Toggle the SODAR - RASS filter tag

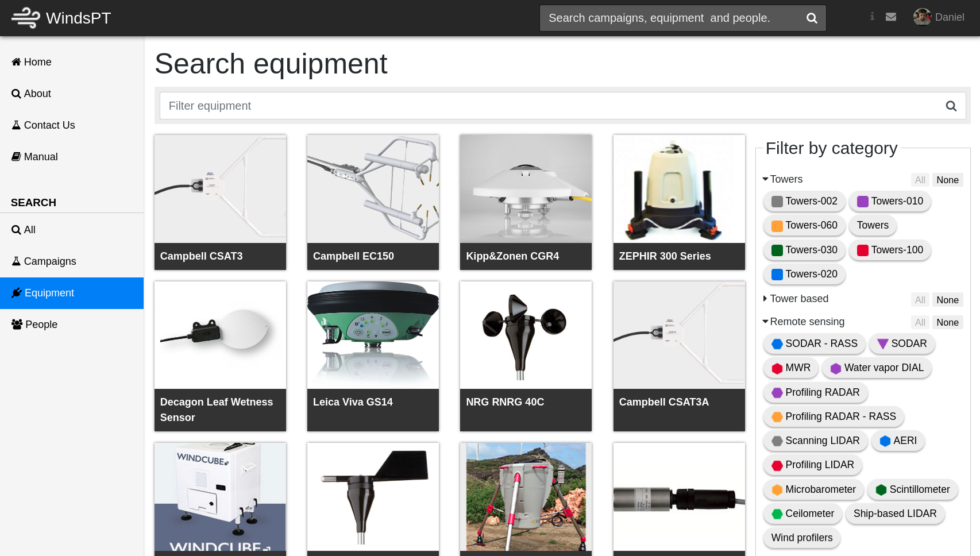pyautogui.click(x=815, y=343)
